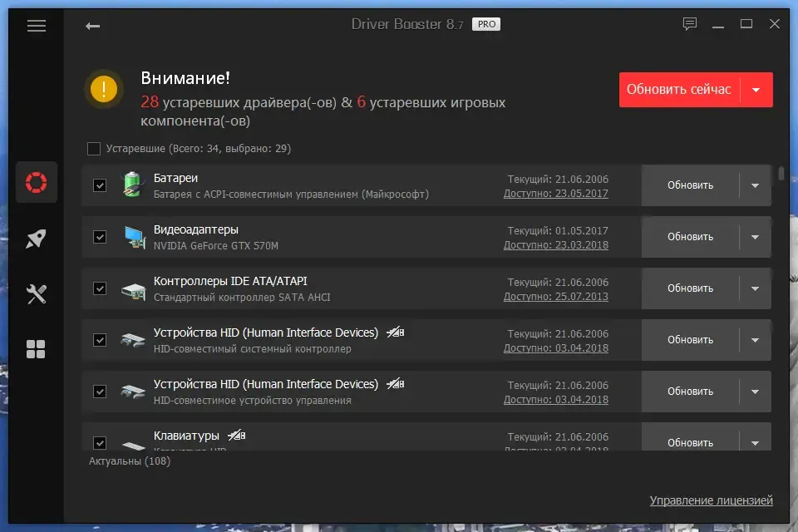Open dropdown arrow for Батареи update button
Screen dimensions: 798x532
pos(756,185)
